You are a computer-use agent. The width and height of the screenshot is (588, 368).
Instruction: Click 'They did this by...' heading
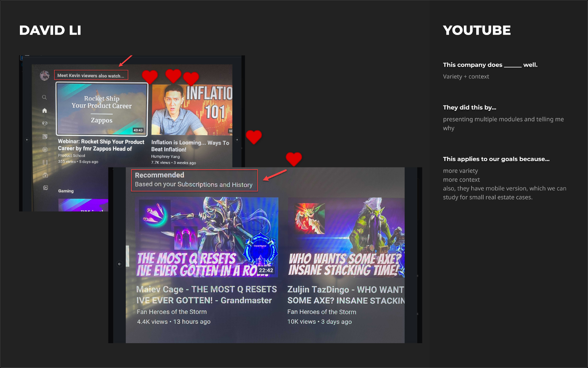469,107
